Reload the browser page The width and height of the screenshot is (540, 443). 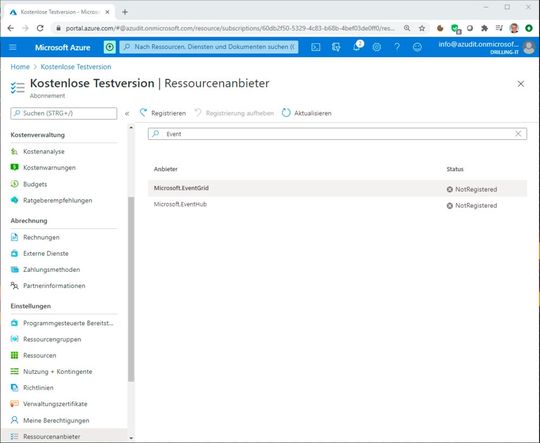click(x=40, y=28)
